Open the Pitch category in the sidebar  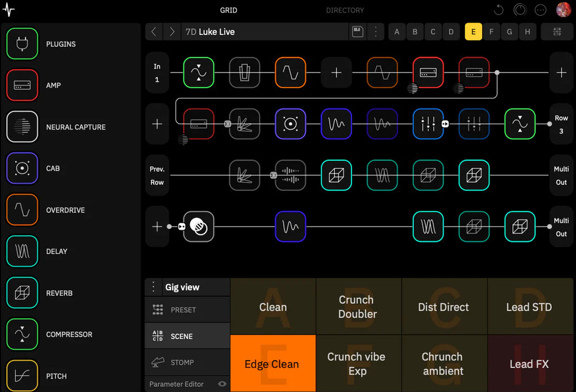coord(22,375)
